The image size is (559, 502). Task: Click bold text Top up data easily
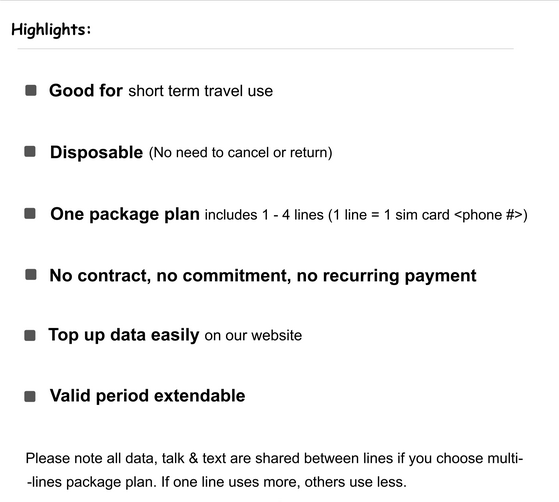tap(124, 335)
